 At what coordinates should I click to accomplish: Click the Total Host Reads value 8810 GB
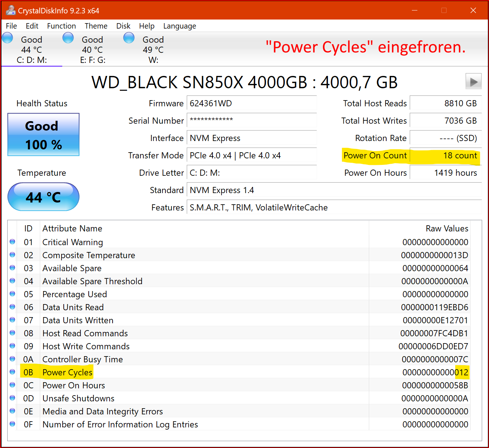[x=446, y=103]
